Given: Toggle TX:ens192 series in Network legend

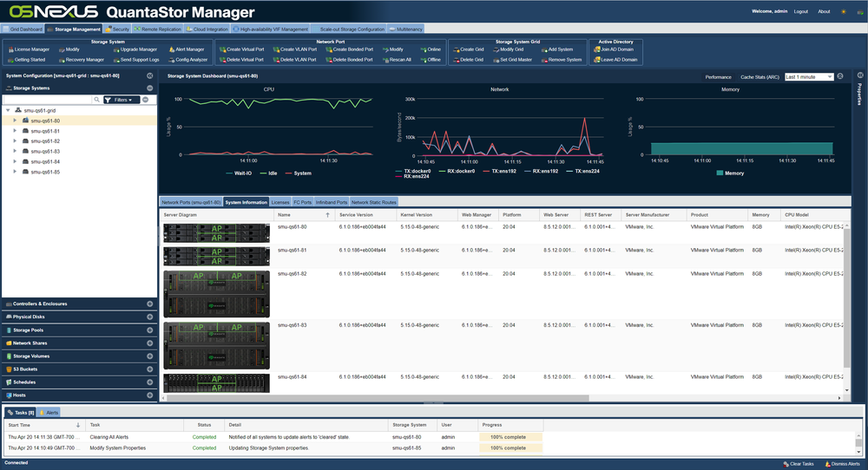Looking at the screenshot, I should [500, 171].
